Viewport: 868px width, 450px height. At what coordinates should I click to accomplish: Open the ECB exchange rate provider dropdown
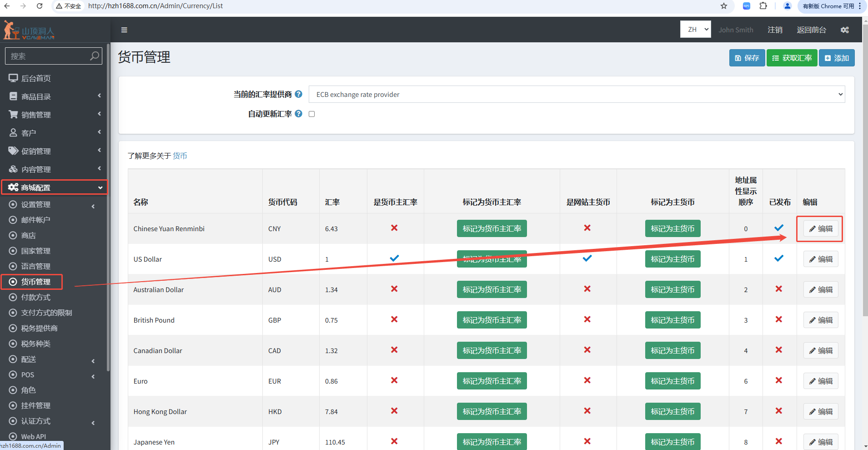pyautogui.click(x=576, y=94)
